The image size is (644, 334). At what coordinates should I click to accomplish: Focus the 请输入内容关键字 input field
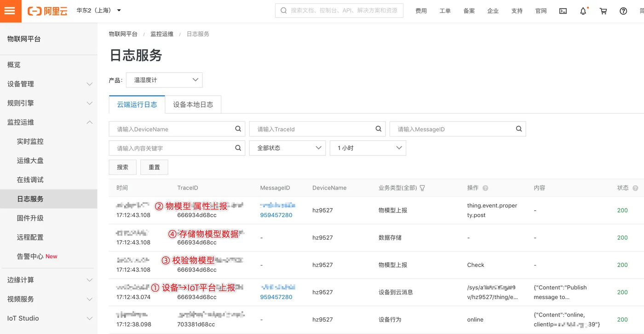tap(177, 148)
